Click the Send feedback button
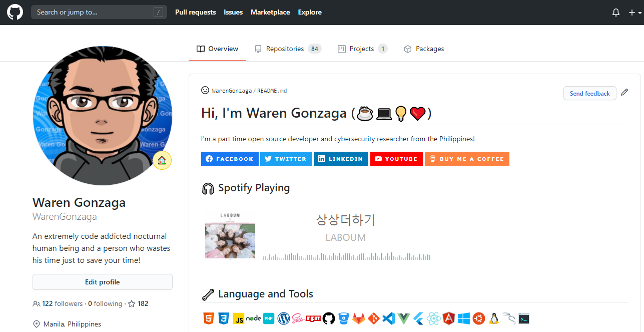 (589, 93)
